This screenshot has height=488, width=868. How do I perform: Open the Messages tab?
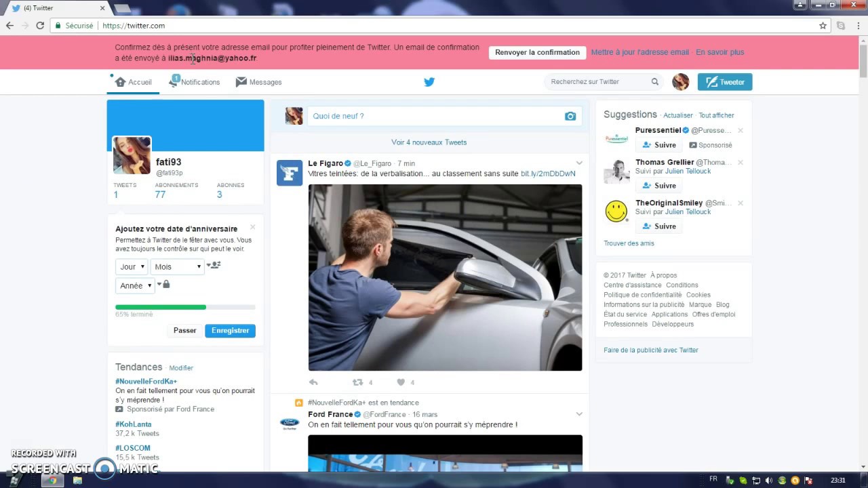258,82
